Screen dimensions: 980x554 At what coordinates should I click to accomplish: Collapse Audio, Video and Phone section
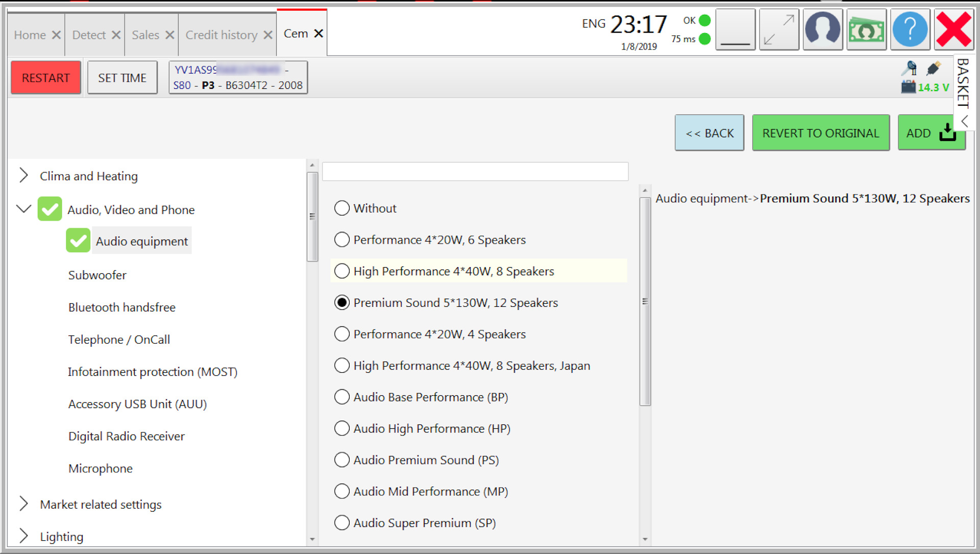point(23,209)
